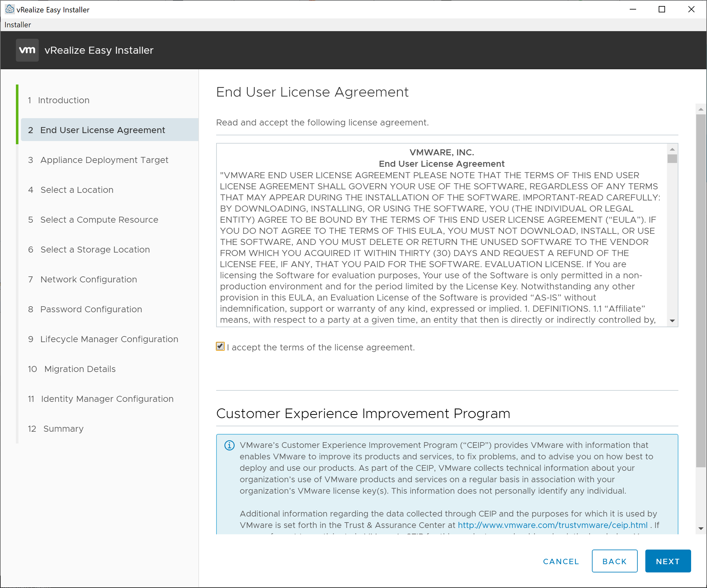Image resolution: width=707 pixels, height=588 pixels.
Task: Jump to the Summary step
Action: coord(63,429)
